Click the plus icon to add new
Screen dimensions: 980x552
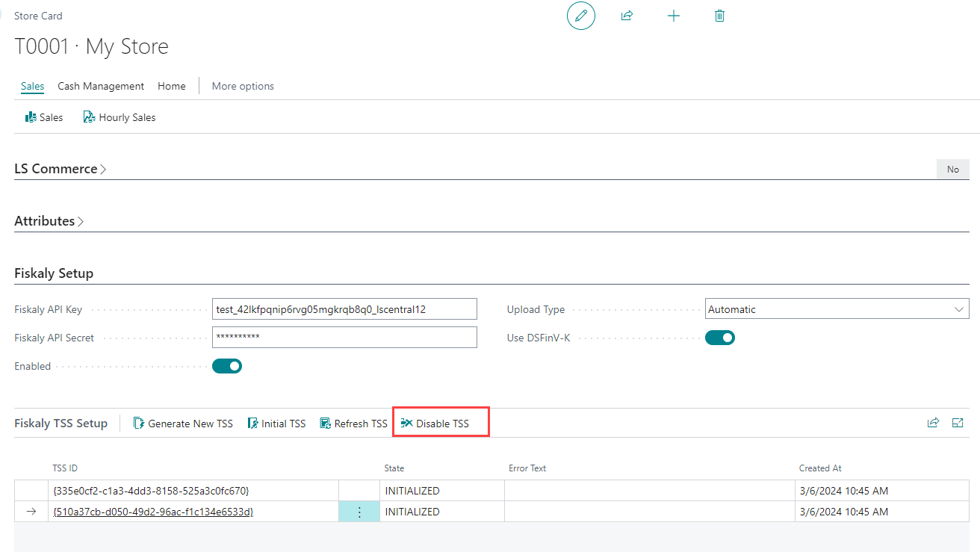pos(674,16)
